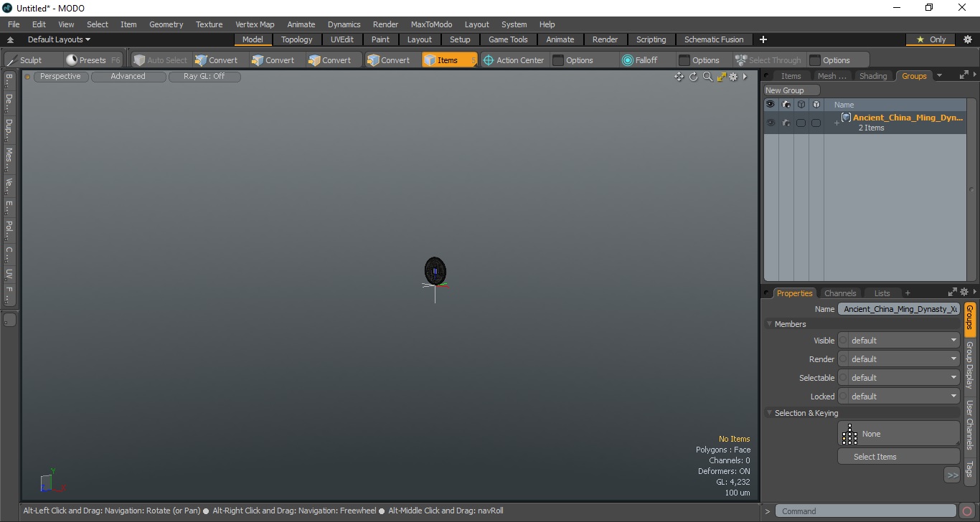
Task: Edit the group Name input field
Action: click(x=899, y=309)
